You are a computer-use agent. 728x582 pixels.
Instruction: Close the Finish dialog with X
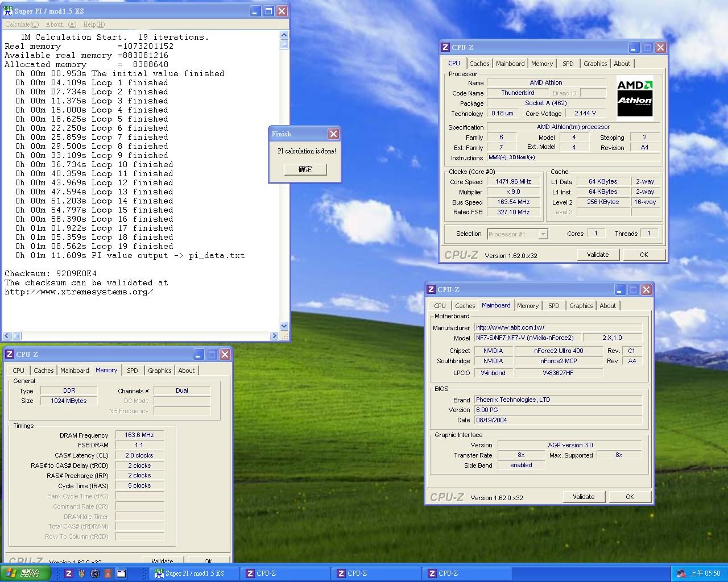333,134
